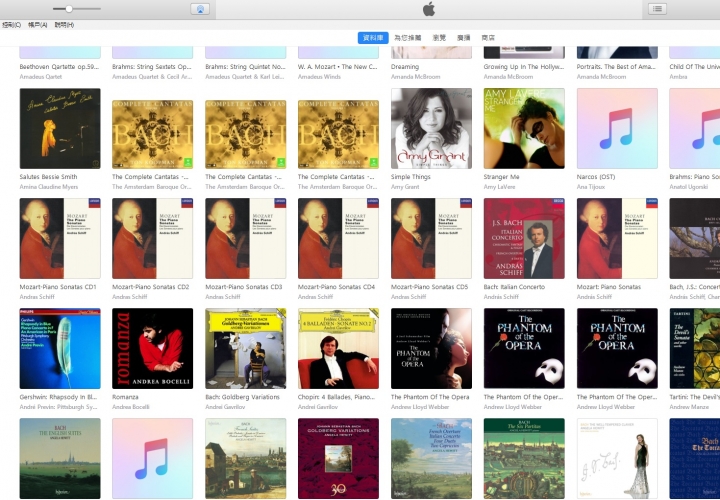Select the Phantom Of The Opera film soundtrack cover

(431, 348)
